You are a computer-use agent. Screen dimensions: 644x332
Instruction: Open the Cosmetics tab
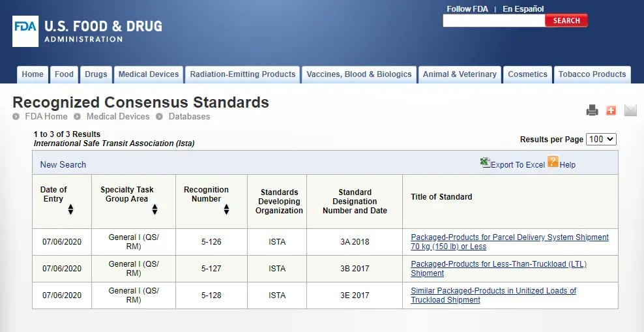(527, 74)
